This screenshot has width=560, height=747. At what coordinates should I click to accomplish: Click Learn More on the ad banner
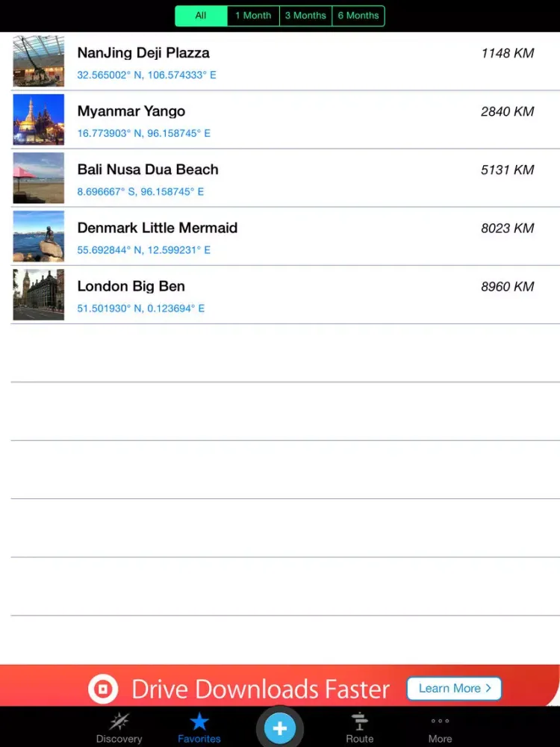pyautogui.click(x=454, y=688)
